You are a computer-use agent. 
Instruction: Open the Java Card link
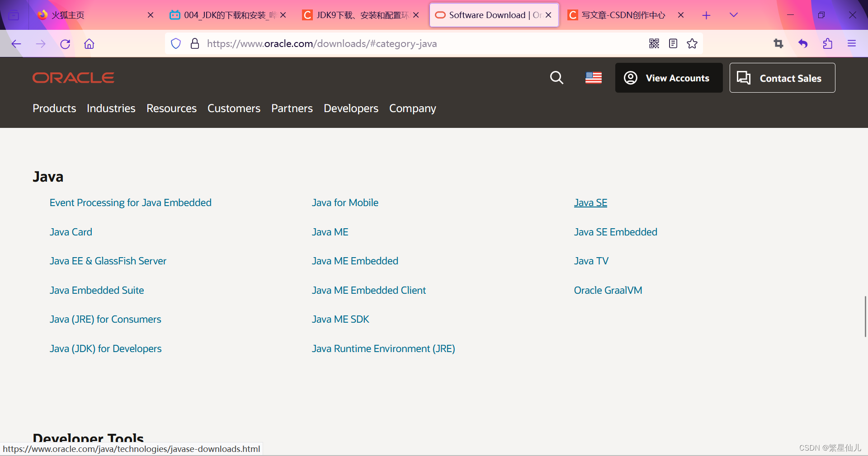pos(71,232)
